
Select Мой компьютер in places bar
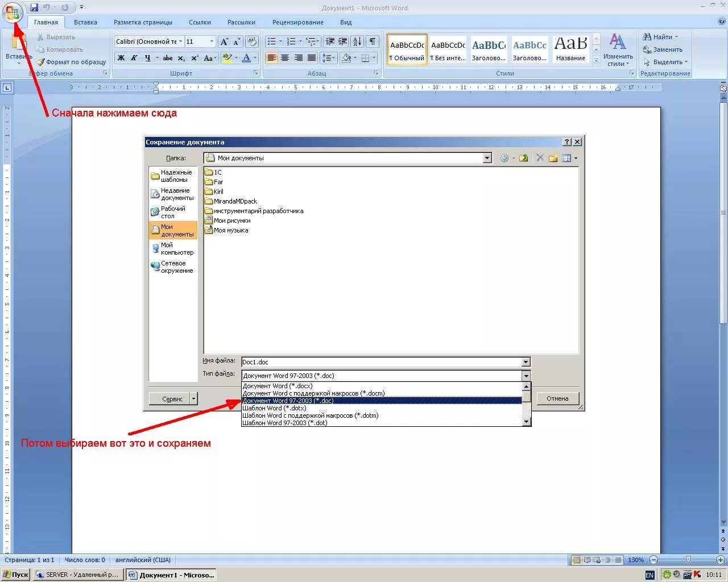coord(173,248)
